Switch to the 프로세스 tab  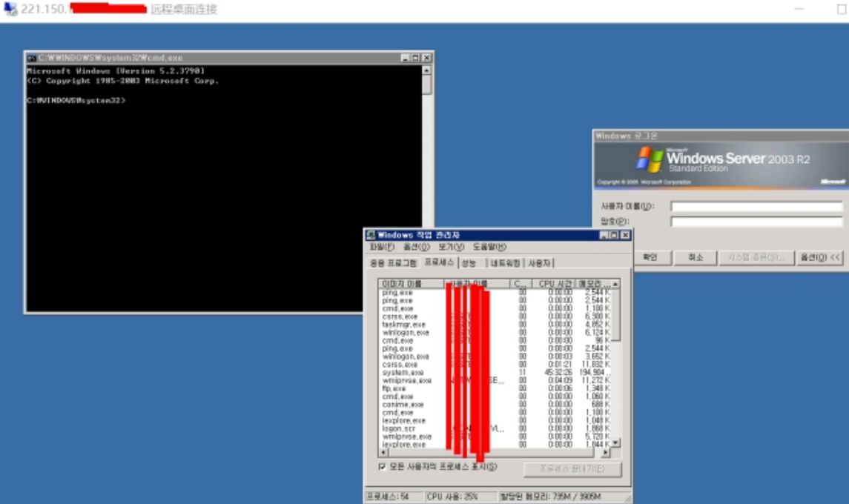pyautogui.click(x=439, y=262)
